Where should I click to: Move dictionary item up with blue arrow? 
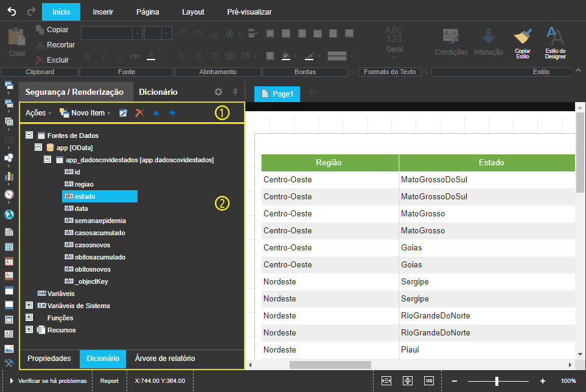(x=156, y=113)
